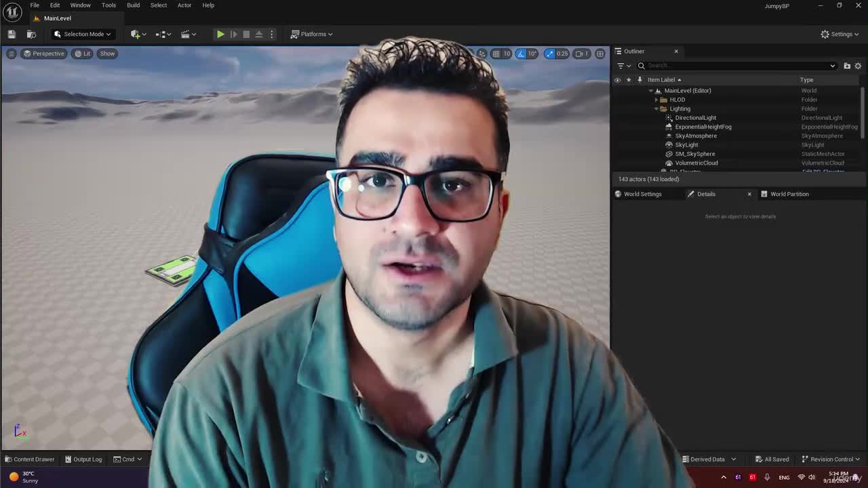Open the Selection Mode dropdown
This screenshot has width=868, height=488.
(82, 34)
